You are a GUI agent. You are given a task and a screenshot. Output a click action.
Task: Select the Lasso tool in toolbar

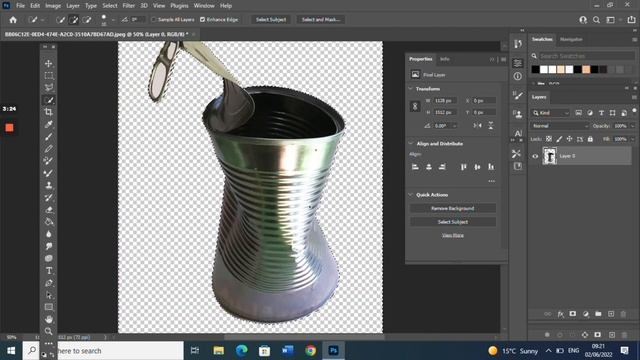pyautogui.click(x=49, y=87)
